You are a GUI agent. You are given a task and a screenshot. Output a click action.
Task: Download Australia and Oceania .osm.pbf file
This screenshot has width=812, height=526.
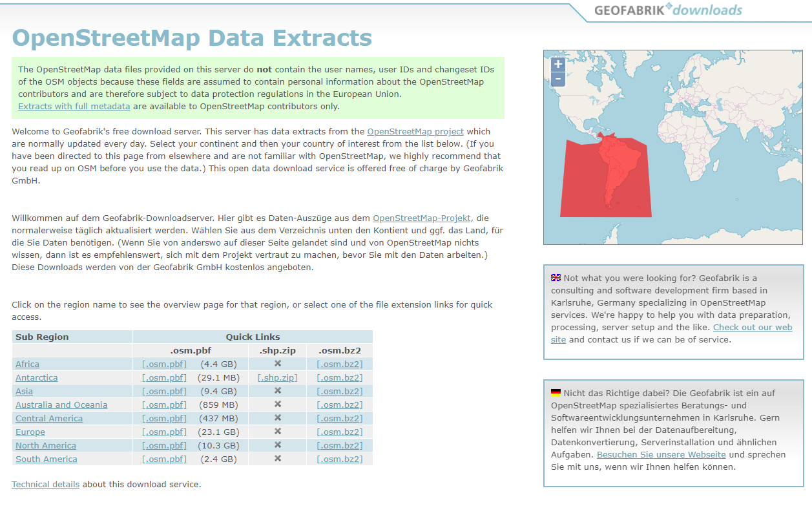pos(164,405)
